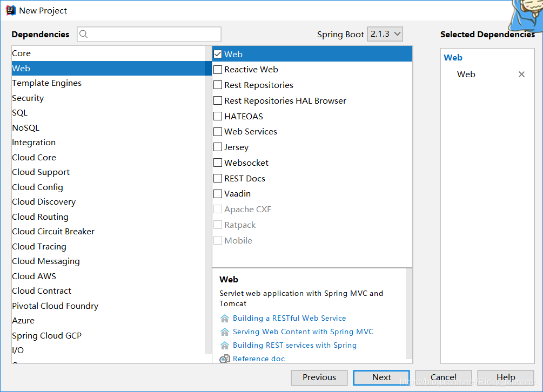This screenshot has height=392, width=543.
Task: Click the IntelliJ IDEA logo in title bar
Action: 10,10
